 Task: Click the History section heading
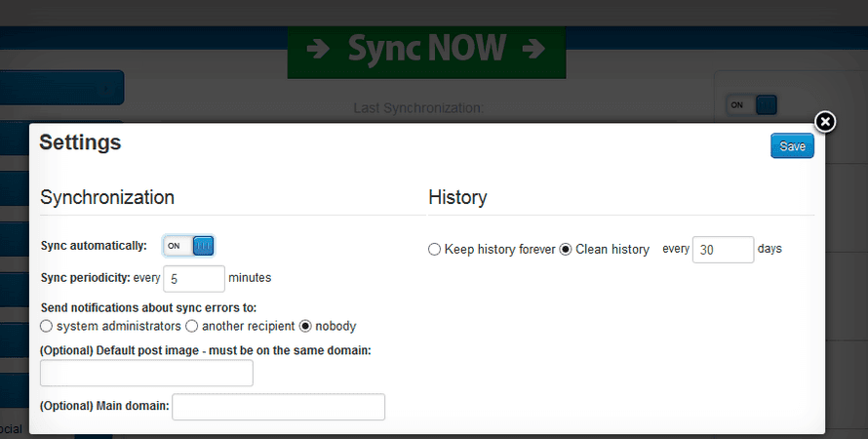point(457,197)
